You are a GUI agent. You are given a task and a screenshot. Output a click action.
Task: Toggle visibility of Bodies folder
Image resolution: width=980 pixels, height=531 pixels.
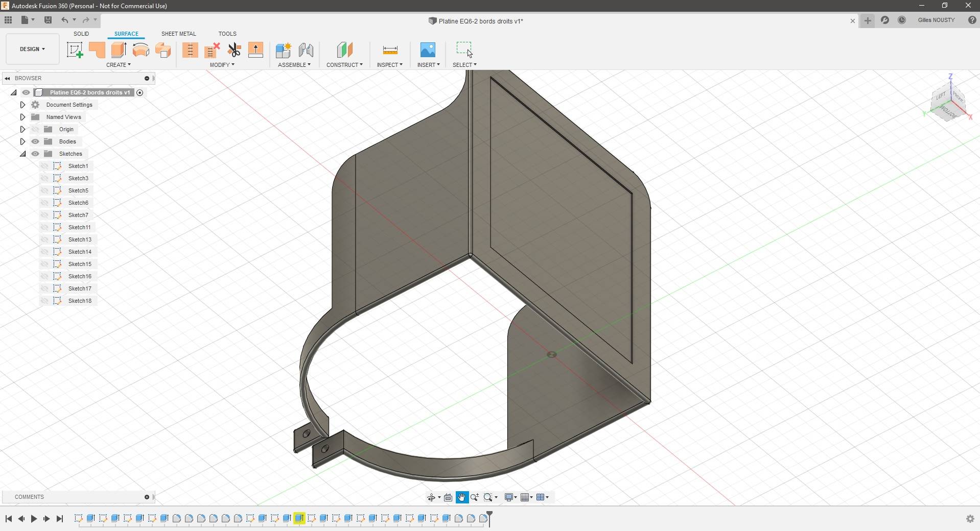tap(35, 141)
